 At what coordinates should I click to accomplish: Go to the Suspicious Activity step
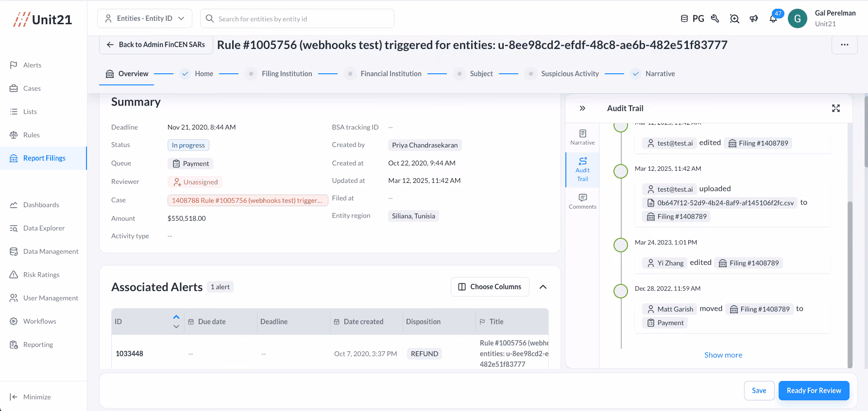(570, 74)
